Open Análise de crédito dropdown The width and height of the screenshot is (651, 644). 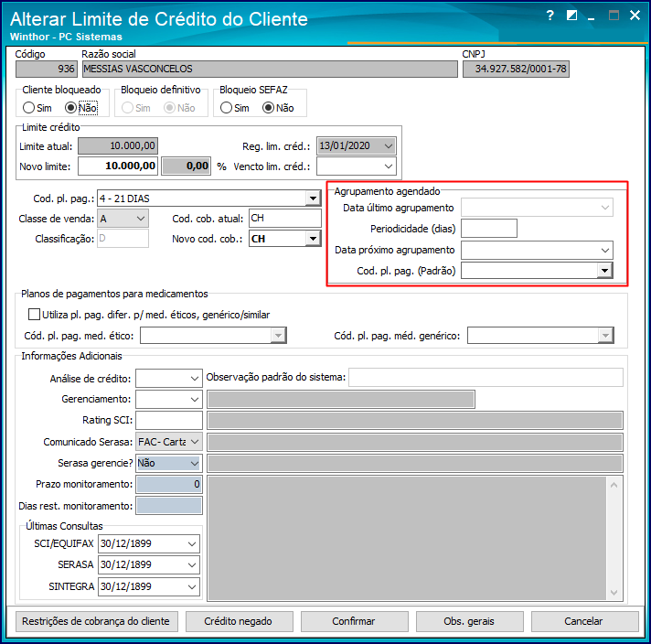pos(194,379)
